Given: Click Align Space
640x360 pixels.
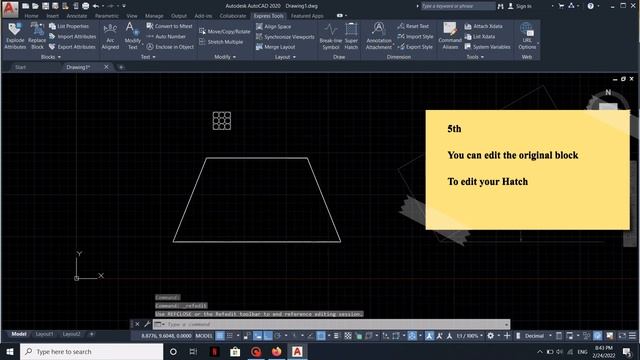Looking at the screenshot, I should pyautogui.click(x=273, y=27).
